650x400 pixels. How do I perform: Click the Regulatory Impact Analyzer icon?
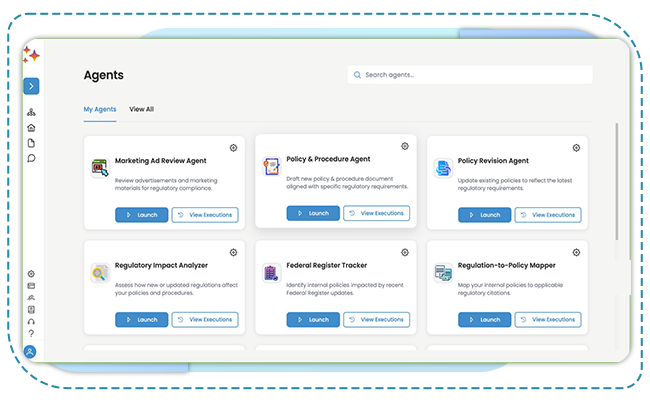pos(100,273)
